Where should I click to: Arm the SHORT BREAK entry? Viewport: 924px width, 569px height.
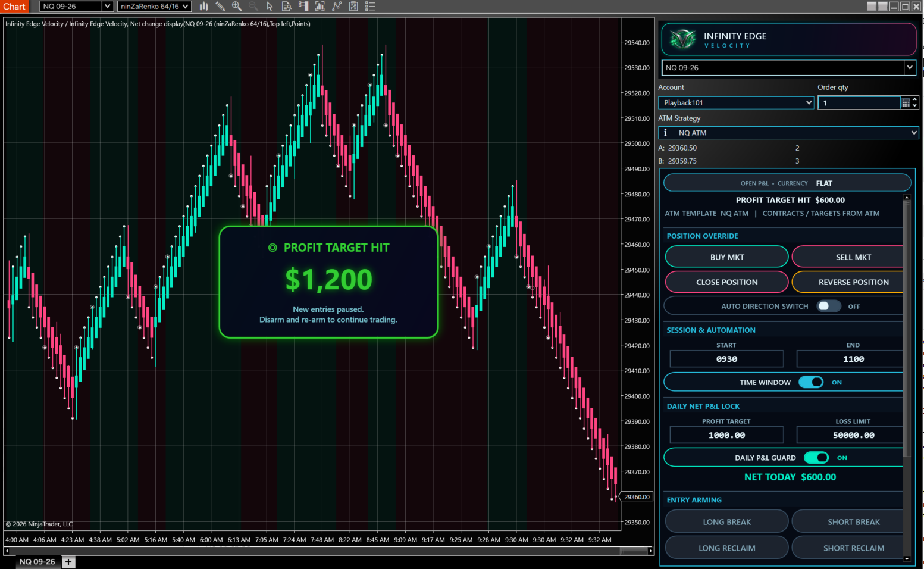tap(848, 522)
